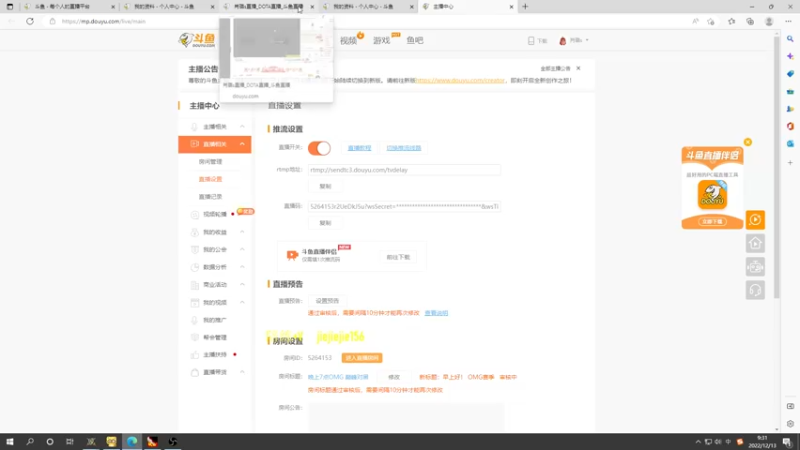Open the douyu.com/creator link in announcement
800x450 pixels.
(460, 81)
